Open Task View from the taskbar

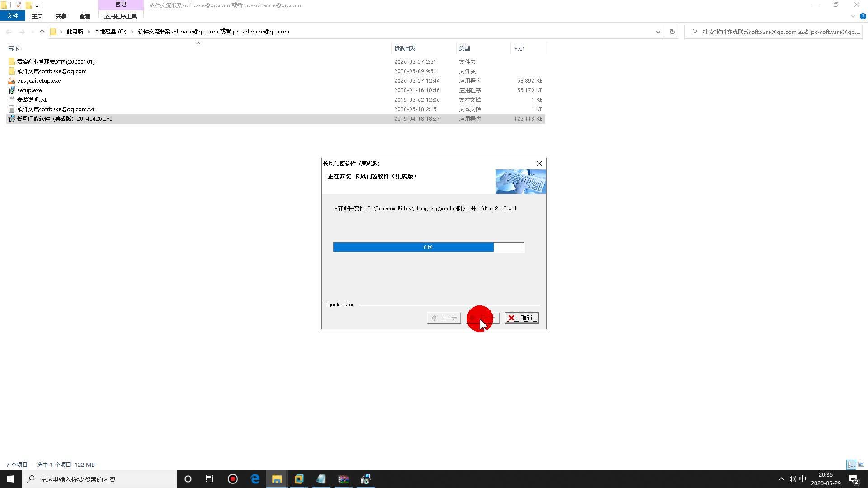click(x=210, y=479)
